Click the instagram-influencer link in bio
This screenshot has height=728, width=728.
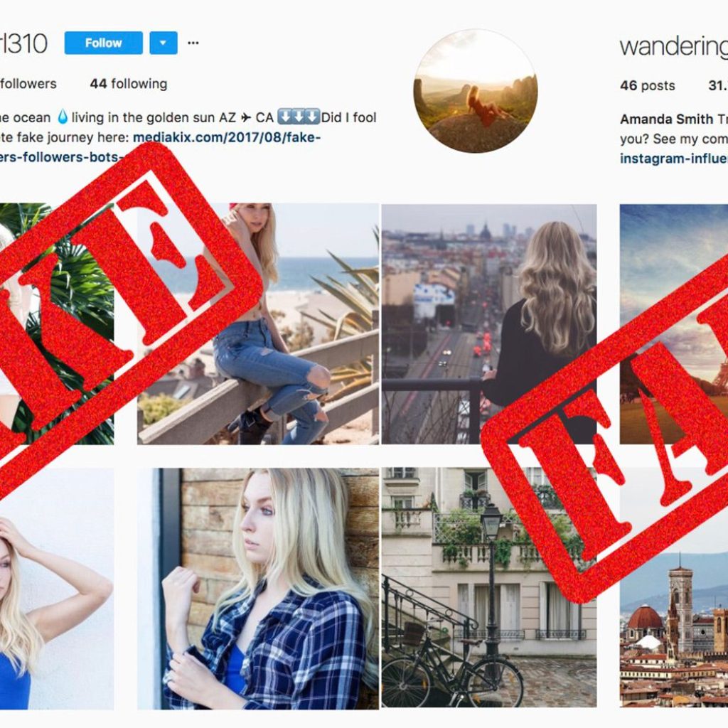point(674,159)
